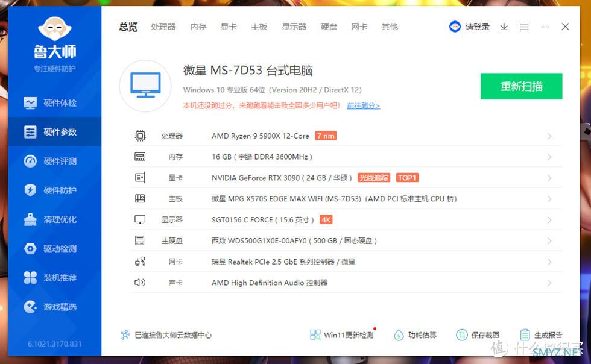Click the 生成报告 label
This screenshot has height=364, width=591.
click(548, 335)
